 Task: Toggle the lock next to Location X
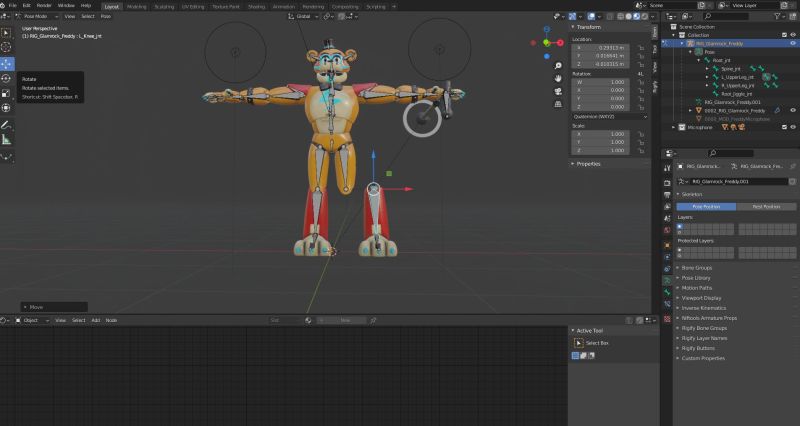[641, 48]
